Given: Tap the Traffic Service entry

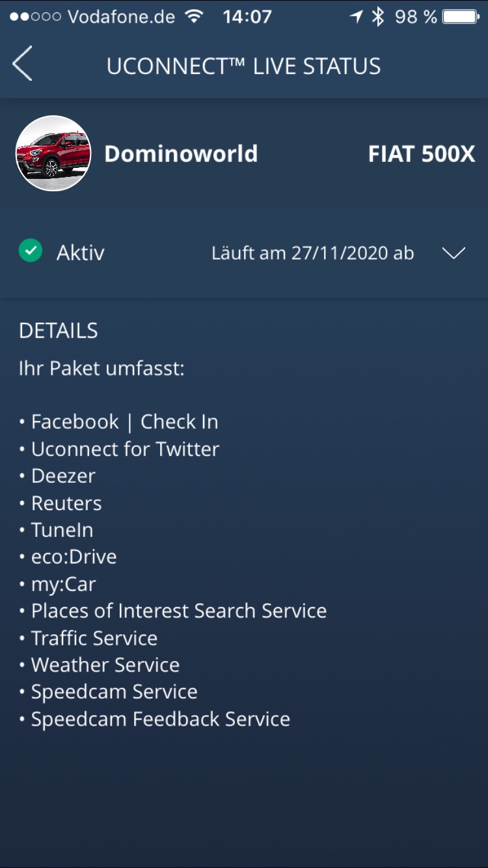Looking at the screenshot, I should click(x=94, y=638).
